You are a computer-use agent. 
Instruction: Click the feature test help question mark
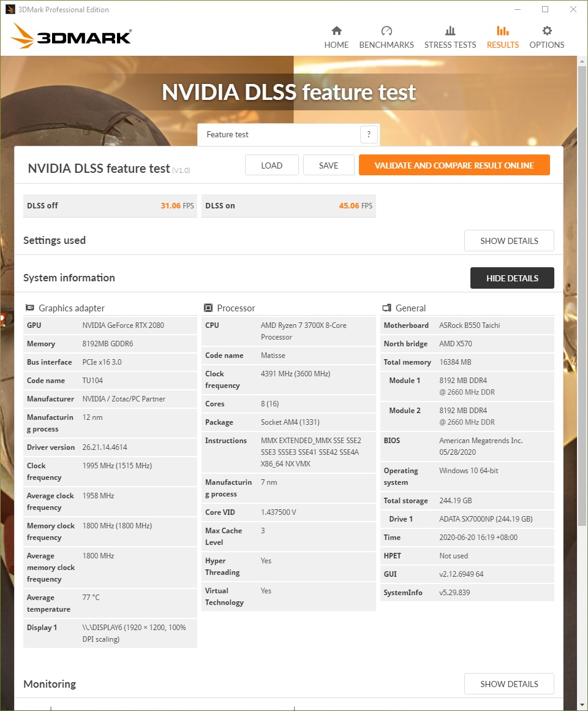click(369, 135)
